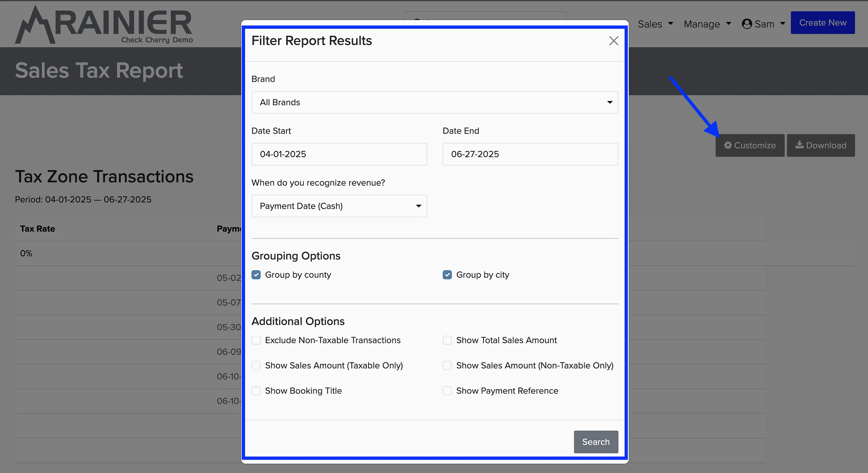Open the Sam user account menu
This screenshot has height=473, width=868.
pyautogui.click(x=763, y=24)
